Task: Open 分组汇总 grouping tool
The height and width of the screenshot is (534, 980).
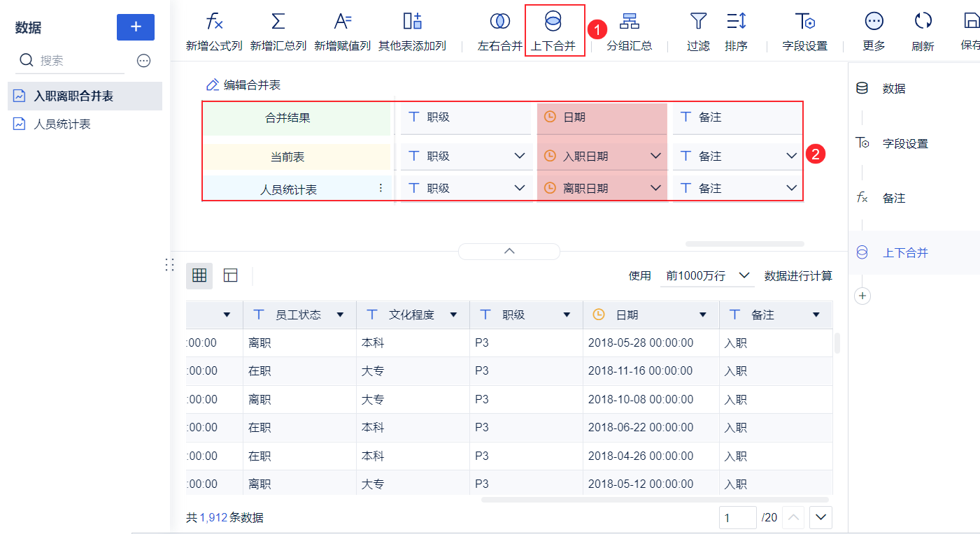Action: (x=630, y=32)
